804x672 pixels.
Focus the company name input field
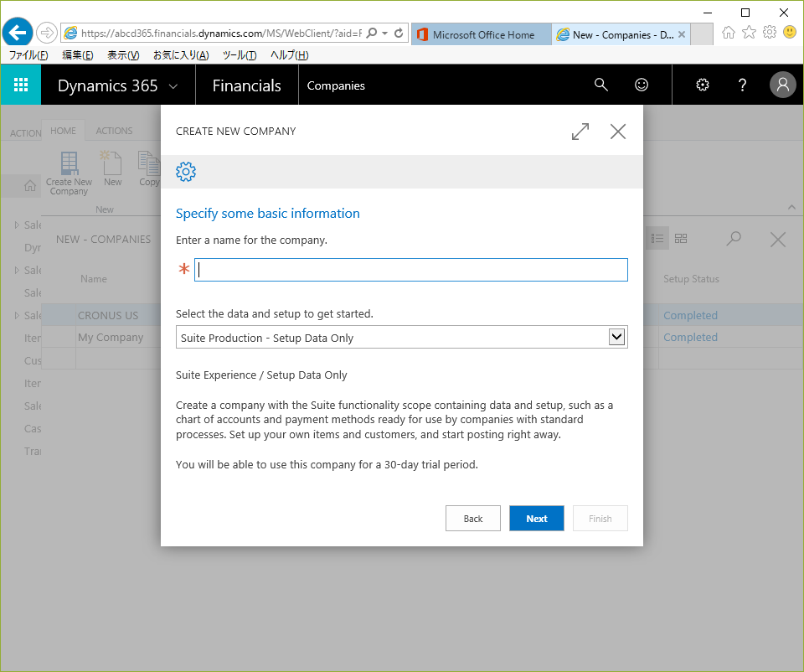(410, 270)
